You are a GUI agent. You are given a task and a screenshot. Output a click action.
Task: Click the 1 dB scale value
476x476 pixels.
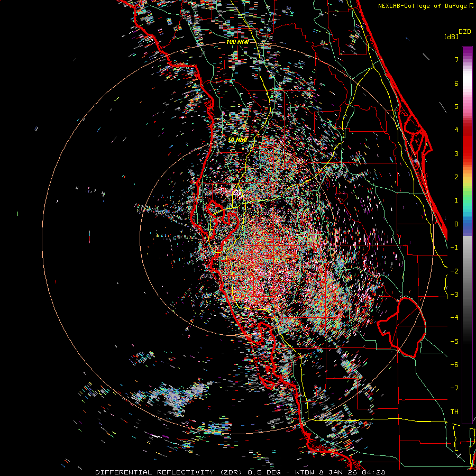click(x=456, y=200)
